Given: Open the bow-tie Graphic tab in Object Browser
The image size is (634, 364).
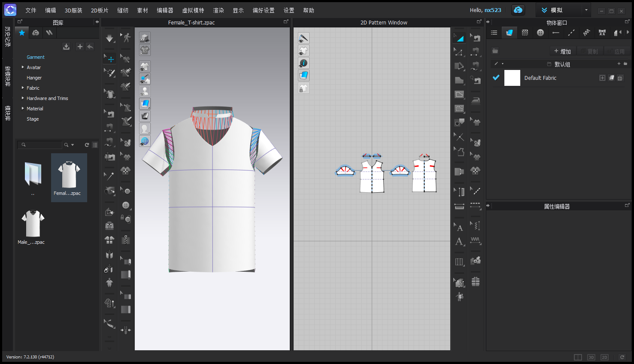Looking at the screenshot, I should click(x=602, y=33).
